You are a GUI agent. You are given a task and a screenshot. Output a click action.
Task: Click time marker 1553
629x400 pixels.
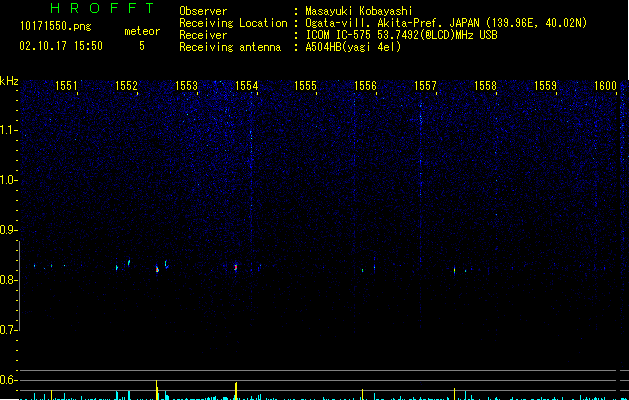(187, 86)
